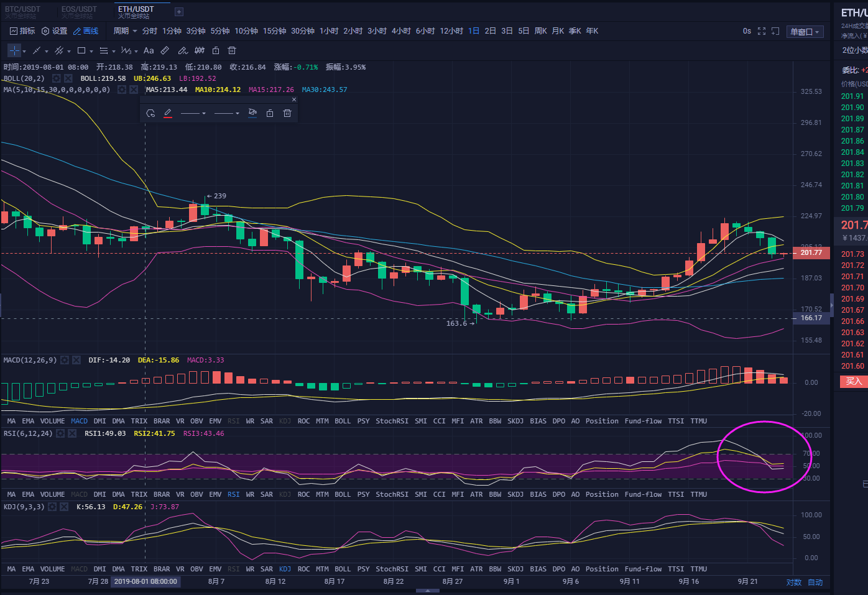Screen dimensions: 868x595
Task: Open MA indicator settings gear
Action: coord(122,90)
